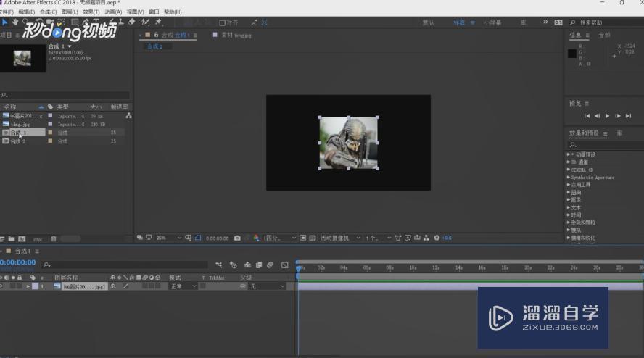Jump to first frame in Preview panel

[587, 116]
